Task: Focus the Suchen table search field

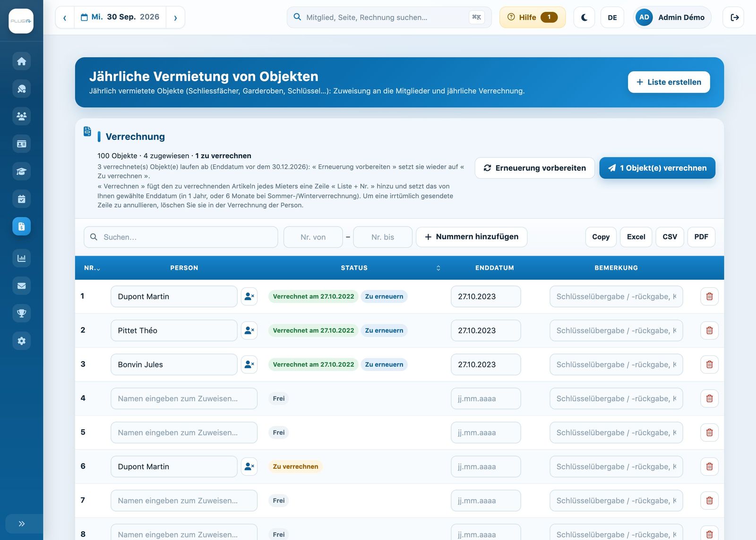Action: (x=181, y=237)
